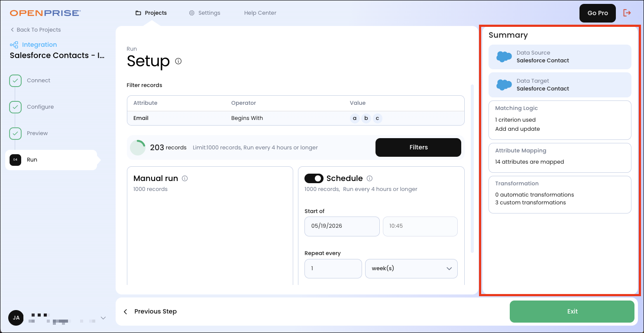Screen dimensions: 644x333
Task: Open the Filters button
Action: (x=418, y=147)
